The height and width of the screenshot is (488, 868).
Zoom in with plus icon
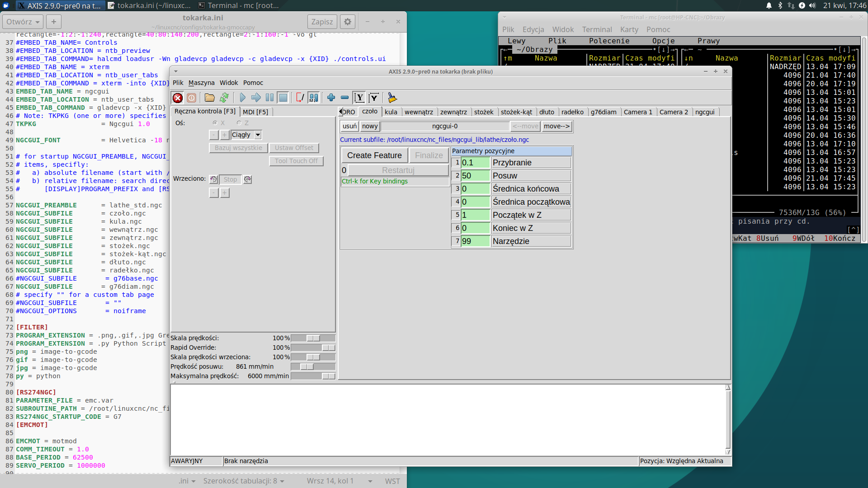[331, 98]
